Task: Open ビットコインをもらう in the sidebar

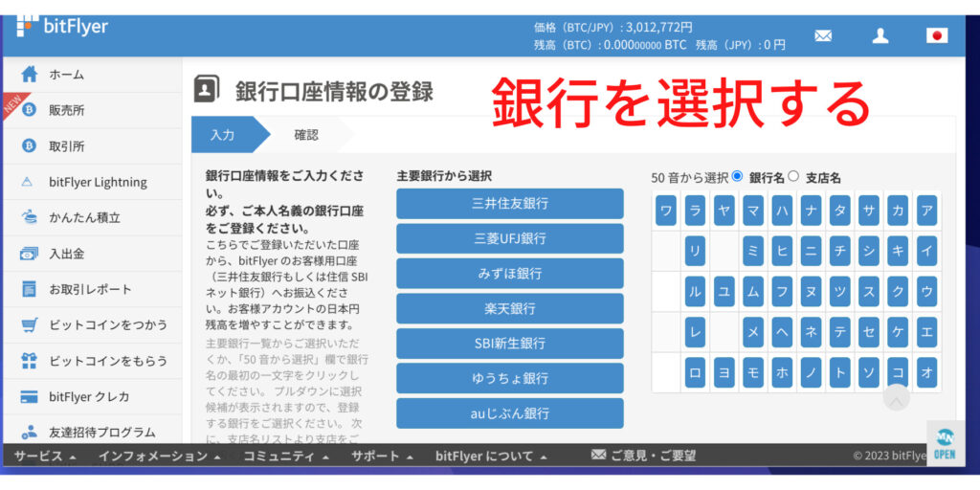Action: pos(93,361)
